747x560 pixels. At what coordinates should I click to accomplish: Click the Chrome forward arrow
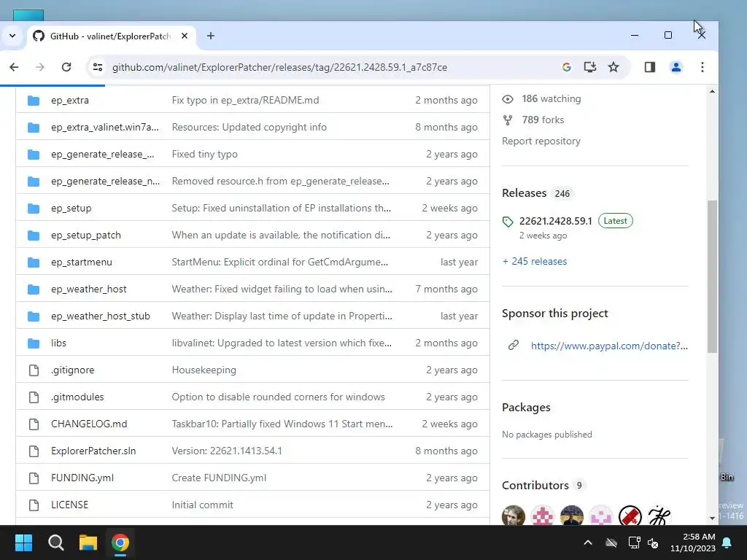40,67
